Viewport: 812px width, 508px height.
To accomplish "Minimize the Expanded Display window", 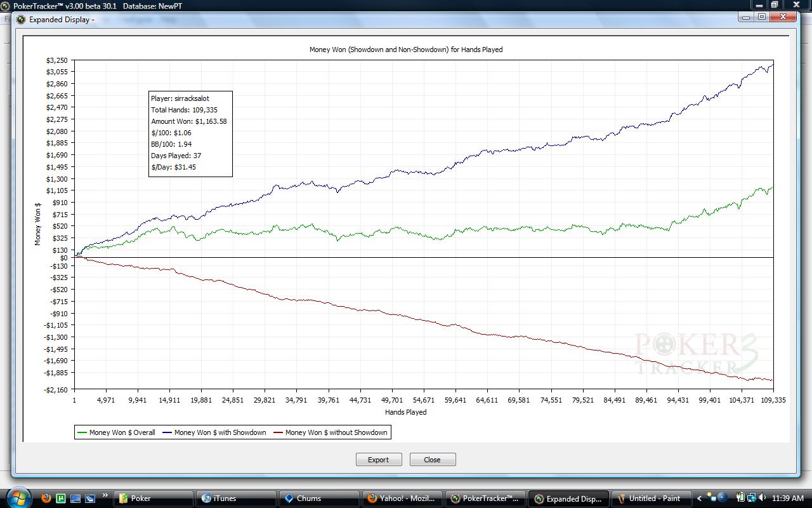I will pyautogui.click(x=747, y=17).
